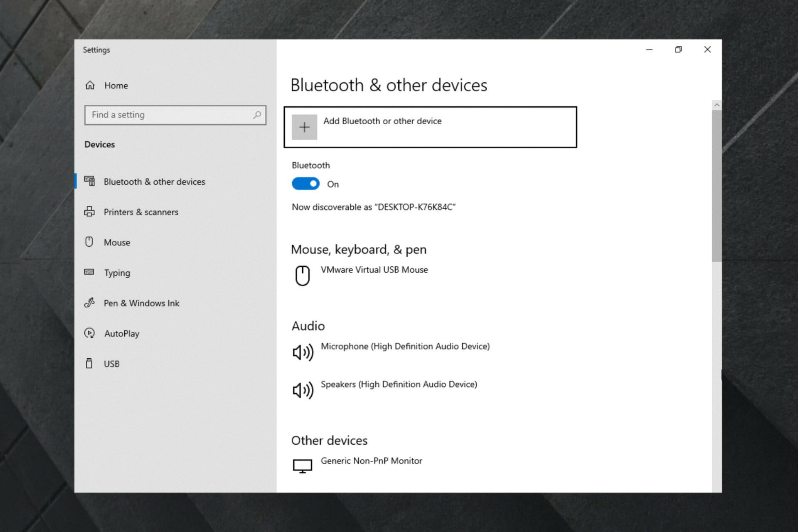Viewport: 798px width, 532px height.
Task: Select the Mouse settings icon
Action: tap(90, 242)
